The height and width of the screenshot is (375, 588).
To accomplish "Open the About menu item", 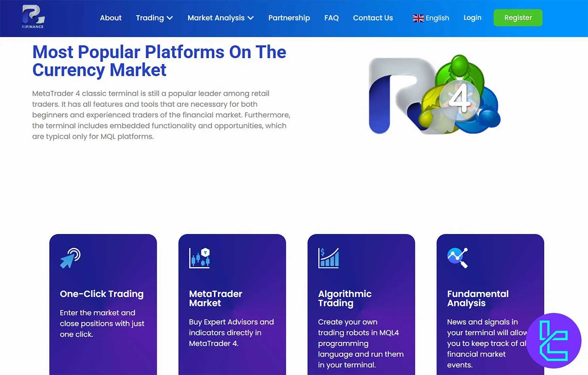I will click(x=110, y=18).
